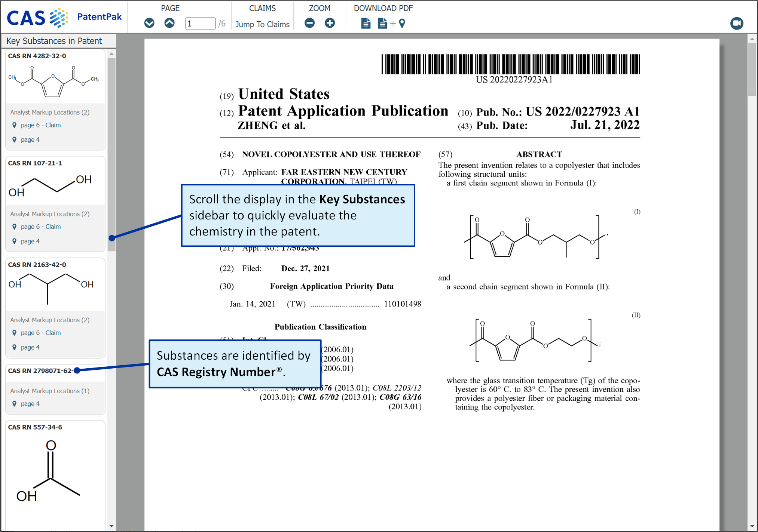Zoom in with the plus icon

(330, 23)
